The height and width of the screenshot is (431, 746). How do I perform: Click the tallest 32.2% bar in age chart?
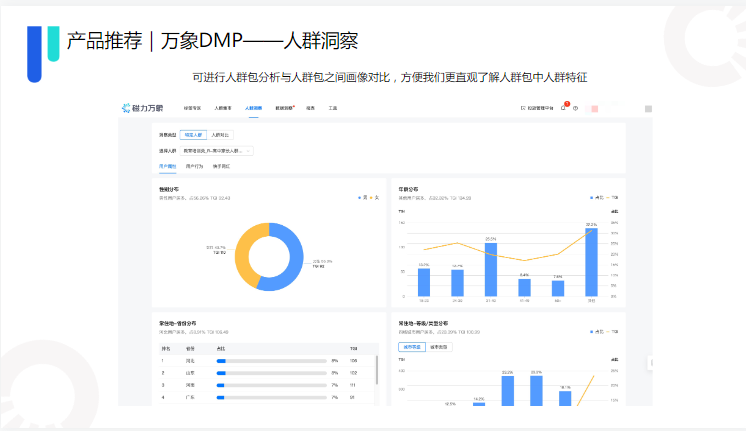[591, 262]
